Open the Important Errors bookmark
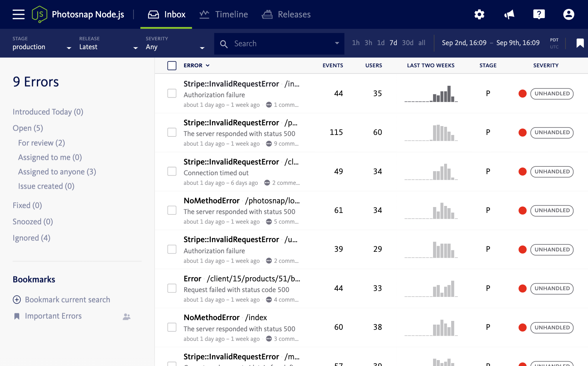This screenshot has width=588, height=366. pos(53,316)
